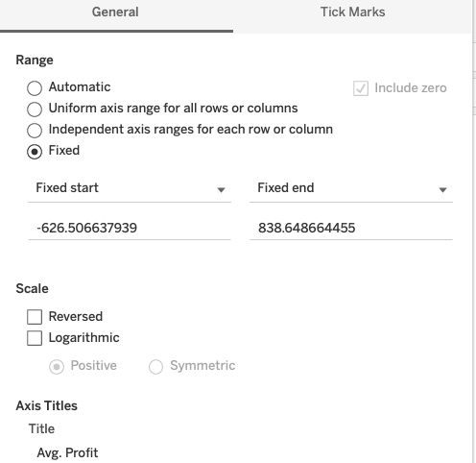Enable the Reversed scale checkbox
The height and width of the screenshot is (463, 476).
click(35, 317)
